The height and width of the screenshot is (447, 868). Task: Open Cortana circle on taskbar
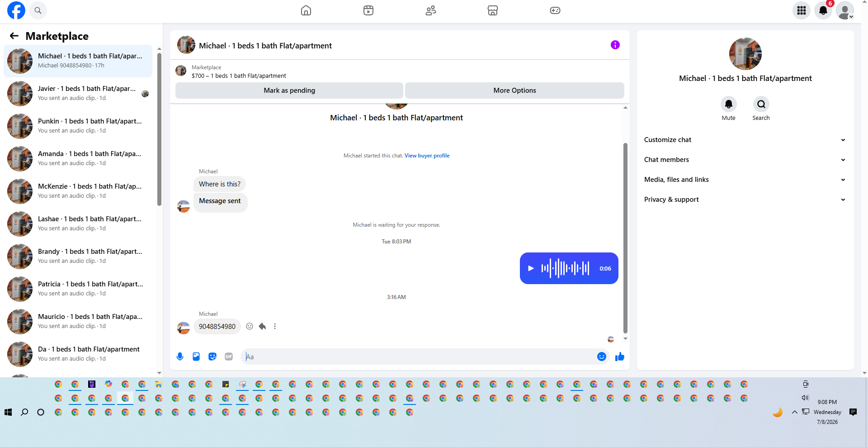pos(41,412)
